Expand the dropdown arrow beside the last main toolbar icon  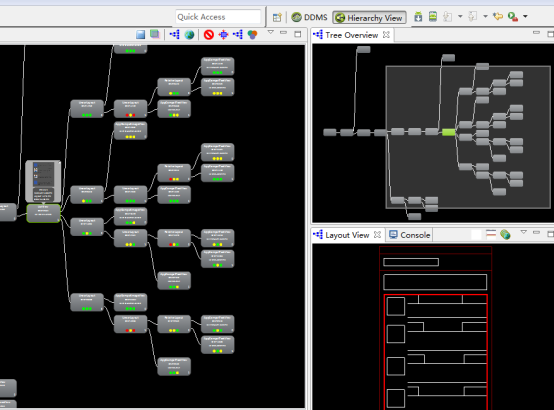tap(525, 16)
